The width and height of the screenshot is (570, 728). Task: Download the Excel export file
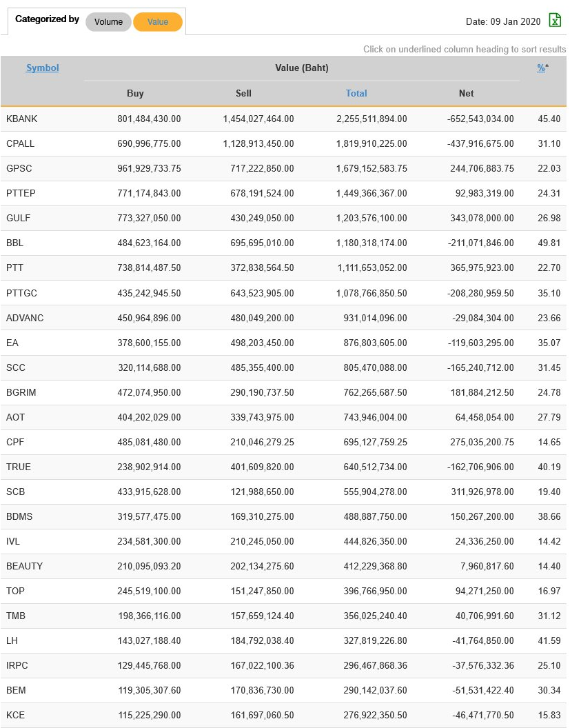(555, 20)
